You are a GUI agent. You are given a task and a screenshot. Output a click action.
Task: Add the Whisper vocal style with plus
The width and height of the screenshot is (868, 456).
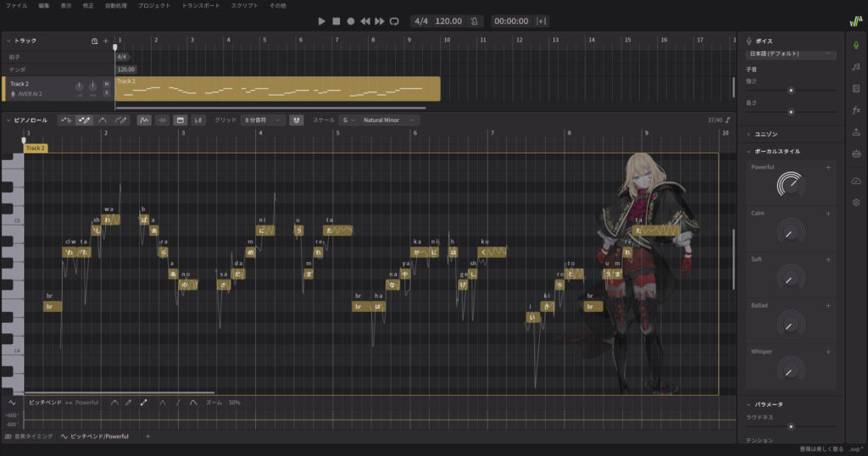point(827,351)
